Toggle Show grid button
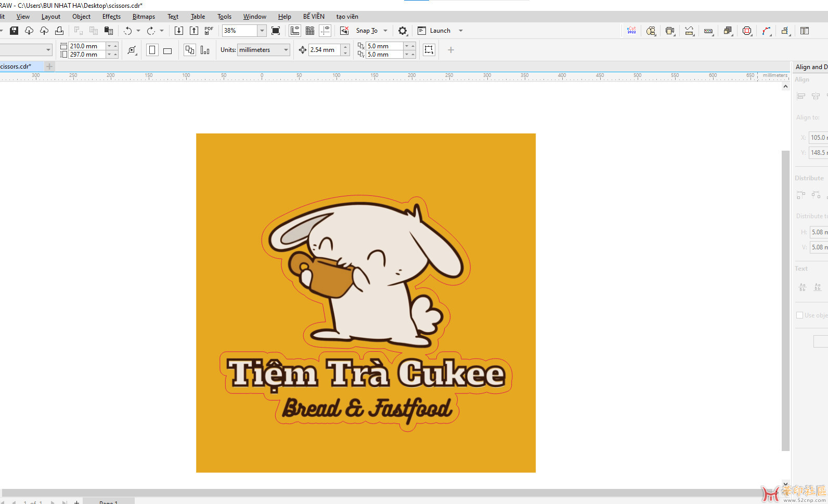 click(x=310, y=31)
